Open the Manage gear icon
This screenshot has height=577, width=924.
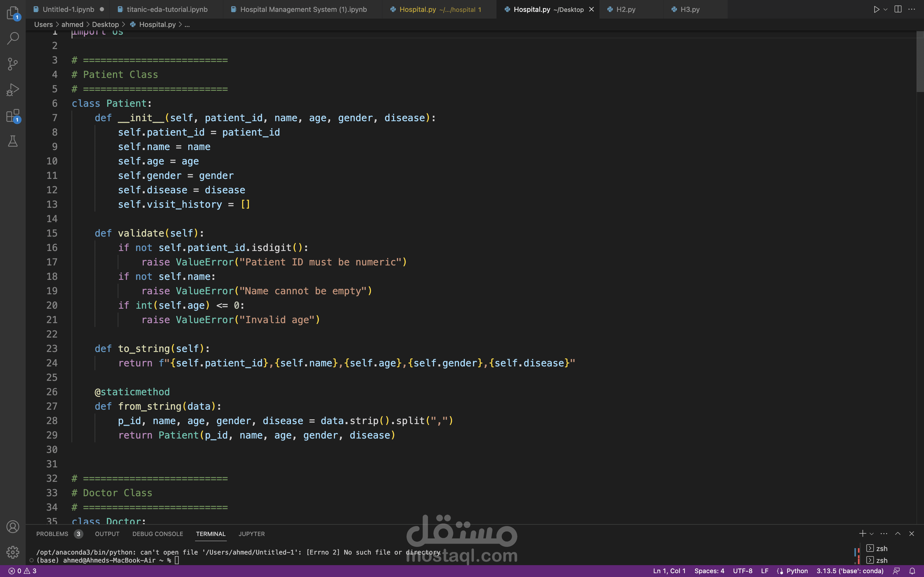tap(13, 552)
